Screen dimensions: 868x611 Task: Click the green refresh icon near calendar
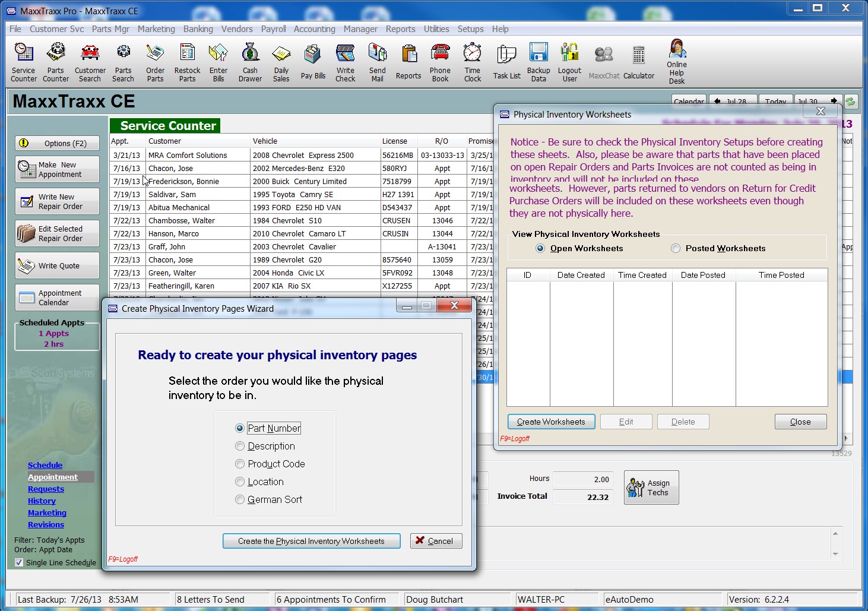850,102
